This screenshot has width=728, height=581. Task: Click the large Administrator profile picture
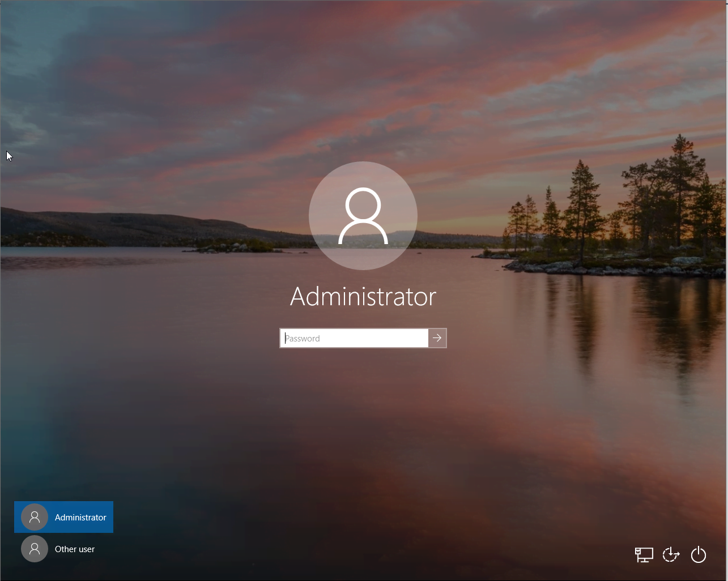point(363,216)
